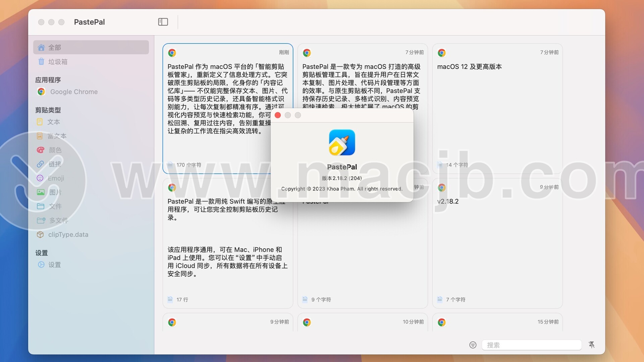Click the palette icon beside 颜色
644x362 pixels.
click(41, 150)
